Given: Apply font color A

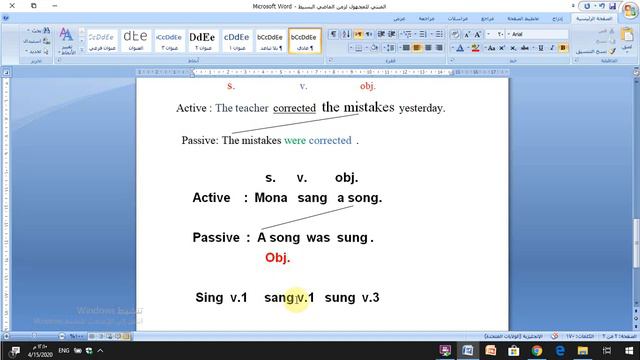Looking at the screenshot, I should 460,48.
